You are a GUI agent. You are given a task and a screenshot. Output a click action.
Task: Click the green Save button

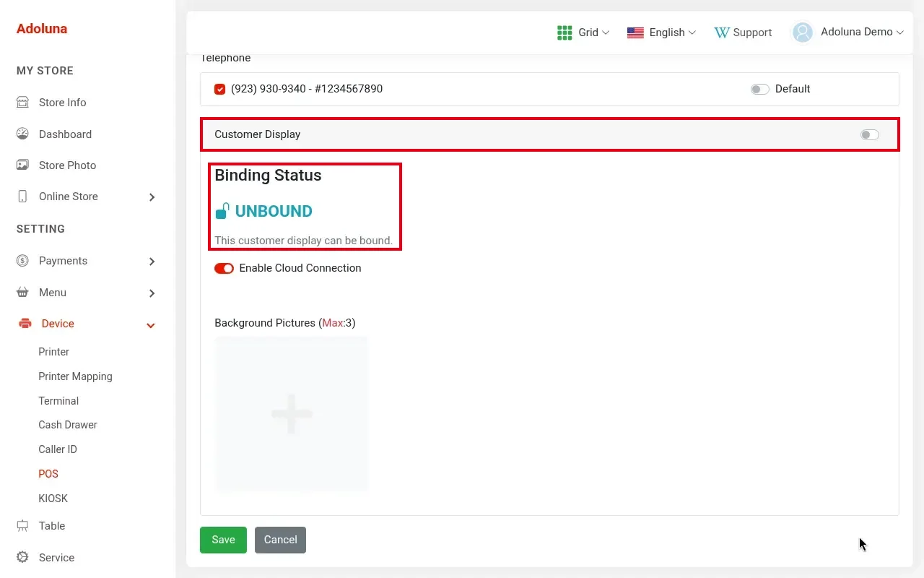coord(223,540)
